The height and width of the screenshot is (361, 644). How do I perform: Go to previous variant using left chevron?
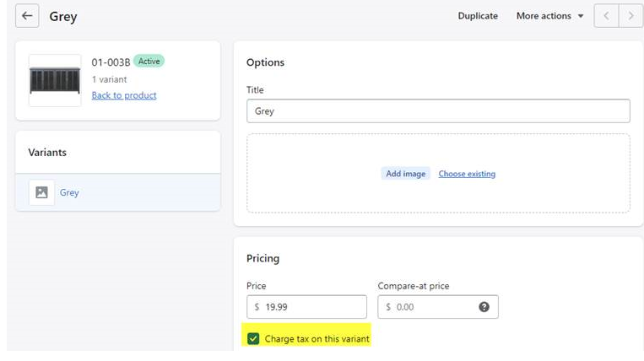point(606,16)
